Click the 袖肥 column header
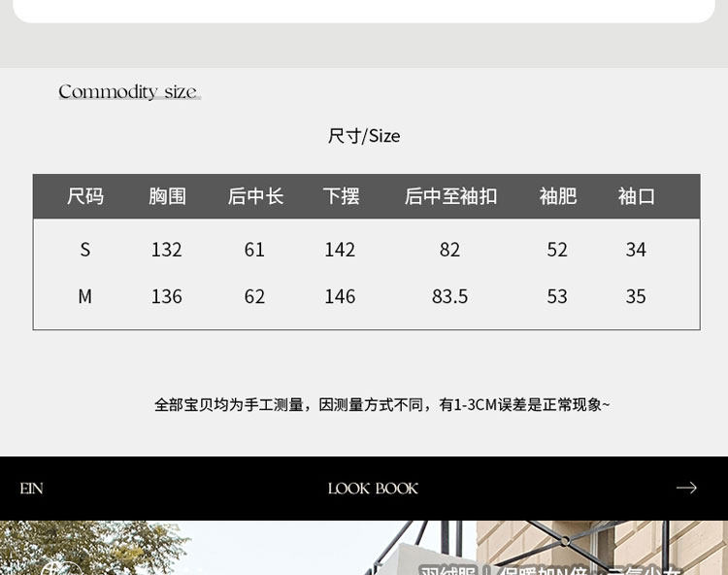Screen dimensions: 728x575 point(557,196)
